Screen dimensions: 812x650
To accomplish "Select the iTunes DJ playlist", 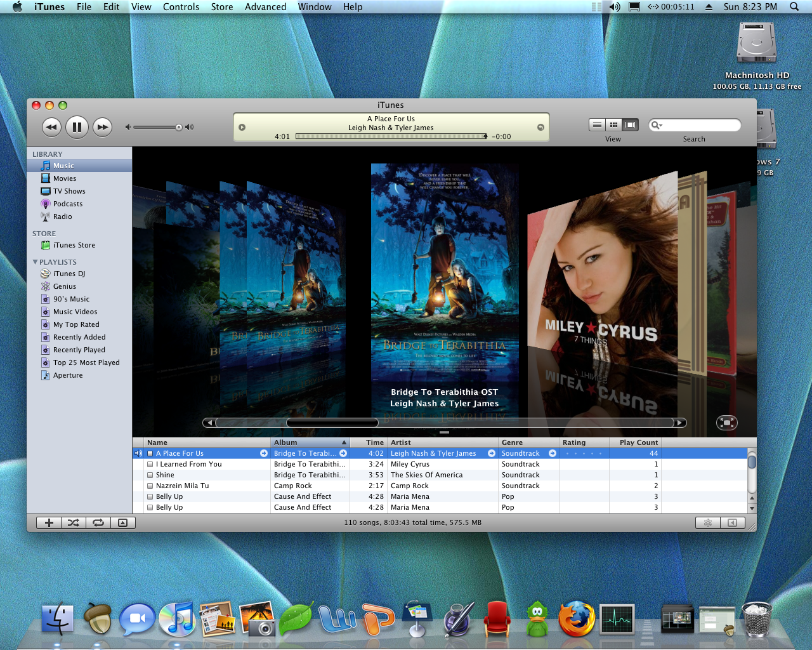I will coord(79,274).
